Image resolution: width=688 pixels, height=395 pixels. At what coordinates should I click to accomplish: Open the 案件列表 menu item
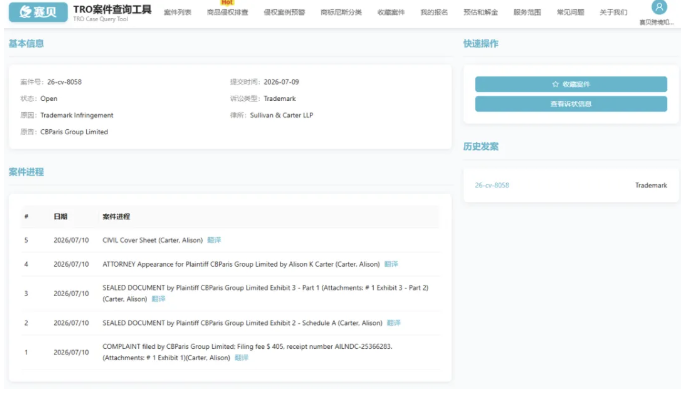(178, 12)
